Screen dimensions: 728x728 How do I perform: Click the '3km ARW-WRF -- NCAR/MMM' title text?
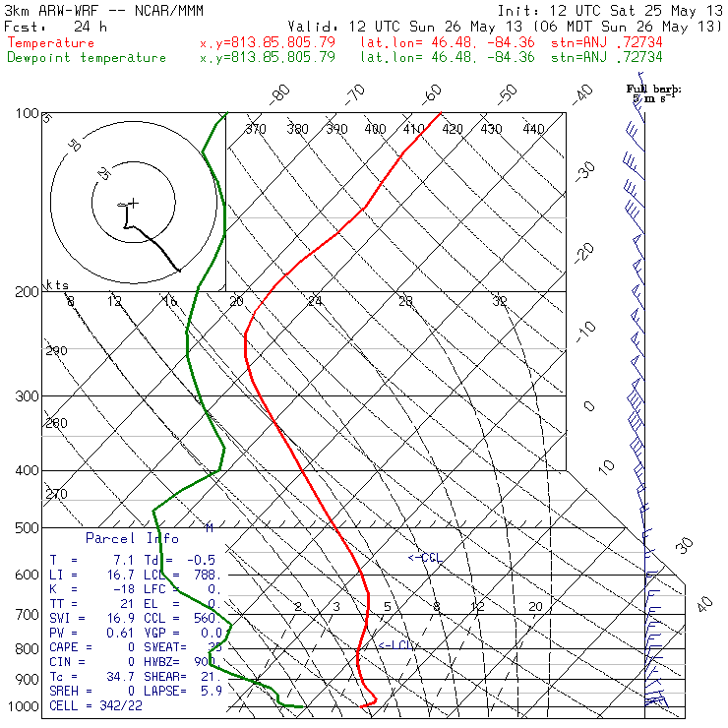coord(104,11)
